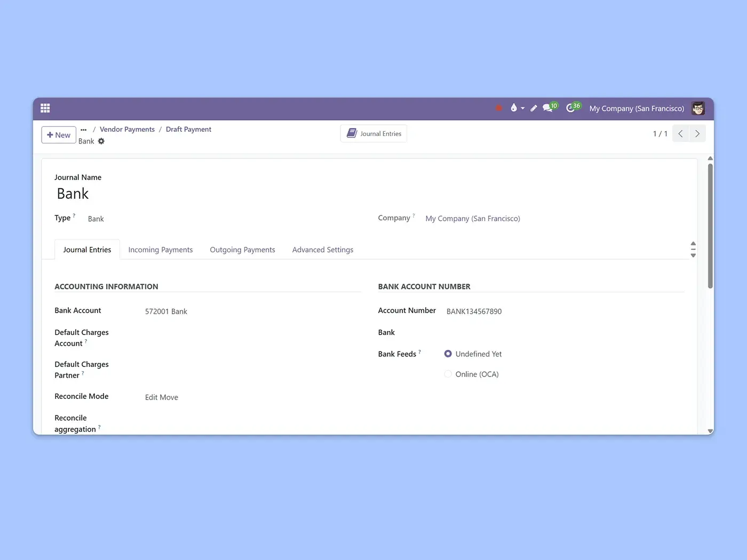Screen dimensions: 747x560
Task: Open the Outgoing Payments tab
Action: point(242,250)
